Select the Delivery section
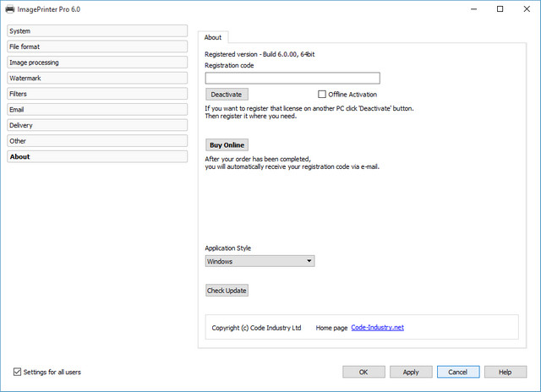541x392 pixels. [96, 125]
